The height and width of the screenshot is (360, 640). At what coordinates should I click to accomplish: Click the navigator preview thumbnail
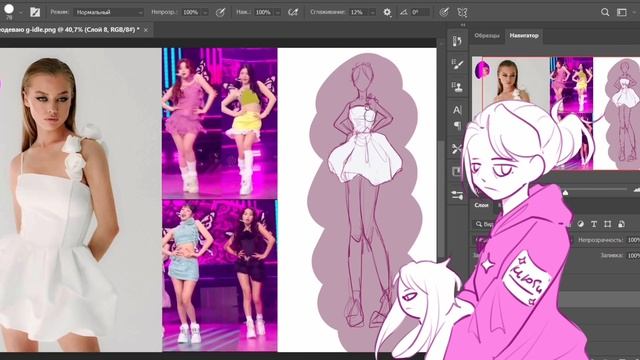coord(556,113)
